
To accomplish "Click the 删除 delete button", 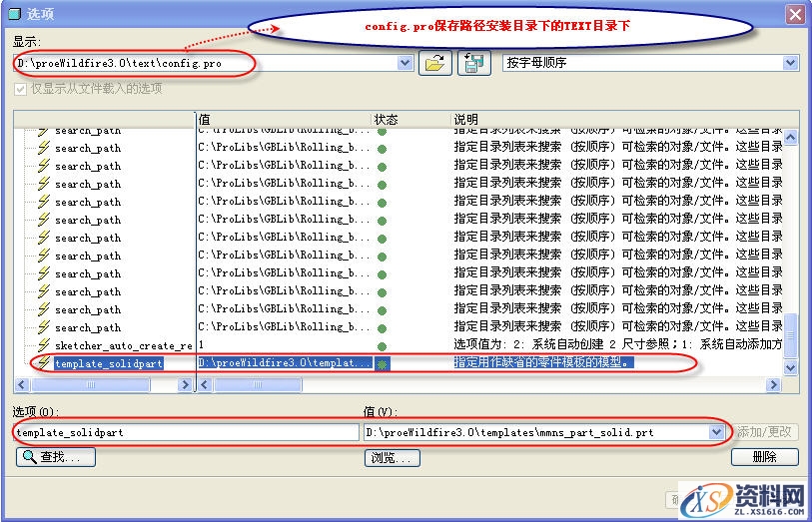I will 765,457.
